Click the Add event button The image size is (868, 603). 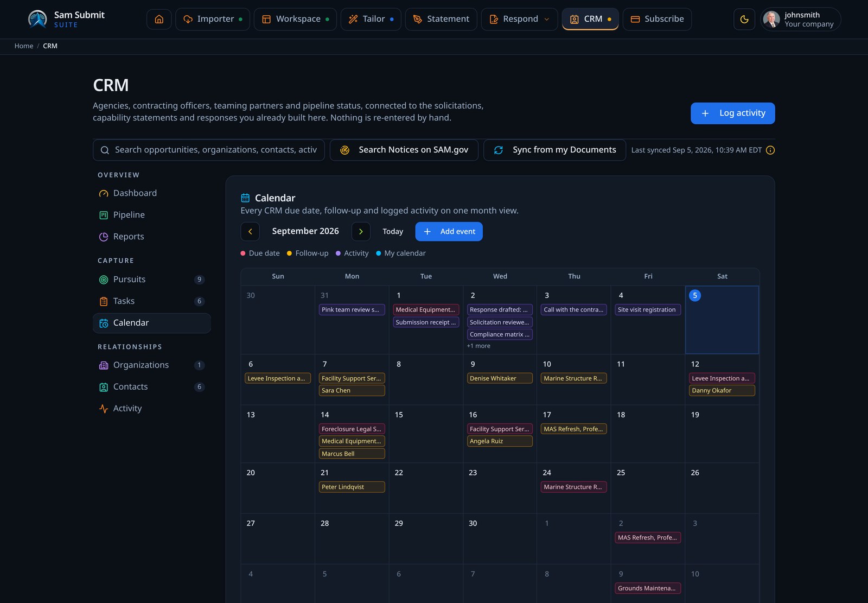pos(449,232)
